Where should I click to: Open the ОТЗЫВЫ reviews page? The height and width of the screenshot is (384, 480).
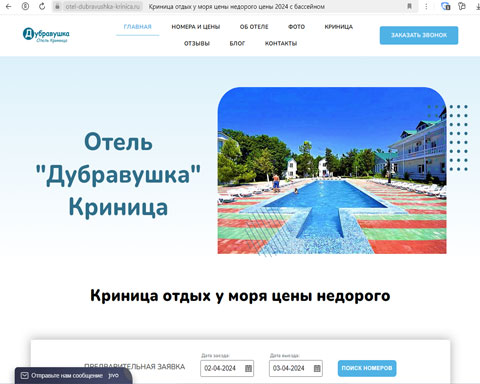(x=197, y=43)
